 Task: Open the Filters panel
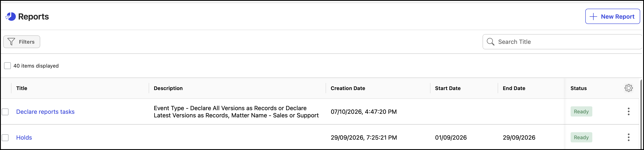22,42
